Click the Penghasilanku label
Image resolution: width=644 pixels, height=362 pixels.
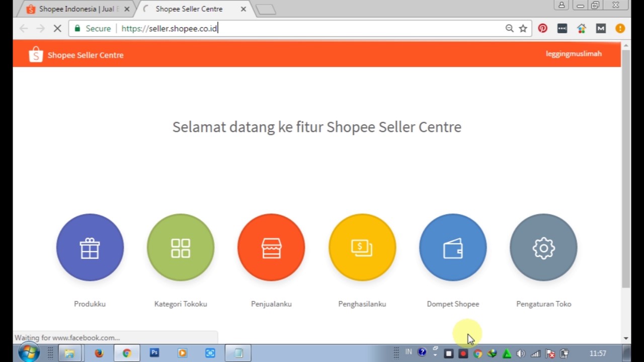tap(362, 304)
